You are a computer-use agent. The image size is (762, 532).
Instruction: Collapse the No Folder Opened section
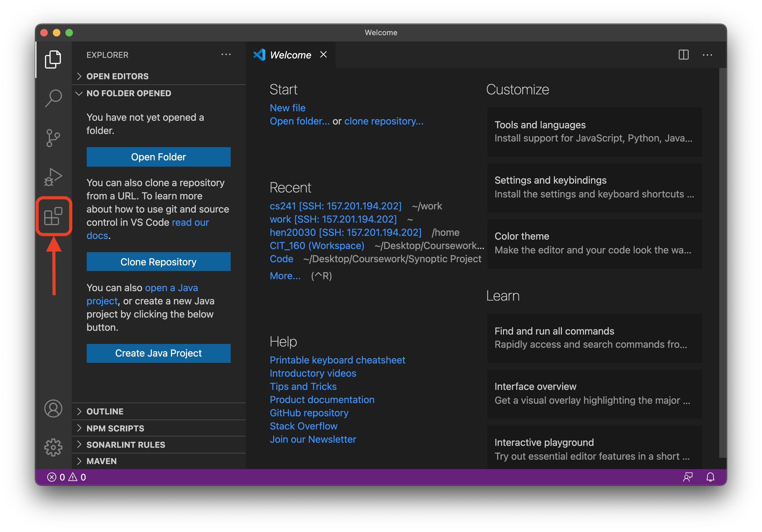pos(129,93)
